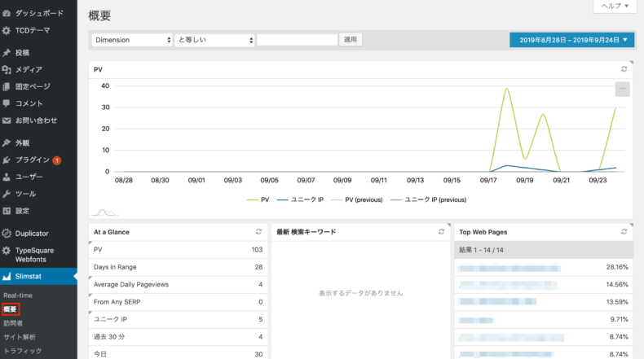Select Real-time under Slimstat
This screenshot has height=359, width=644.
(x=18, y=295)
